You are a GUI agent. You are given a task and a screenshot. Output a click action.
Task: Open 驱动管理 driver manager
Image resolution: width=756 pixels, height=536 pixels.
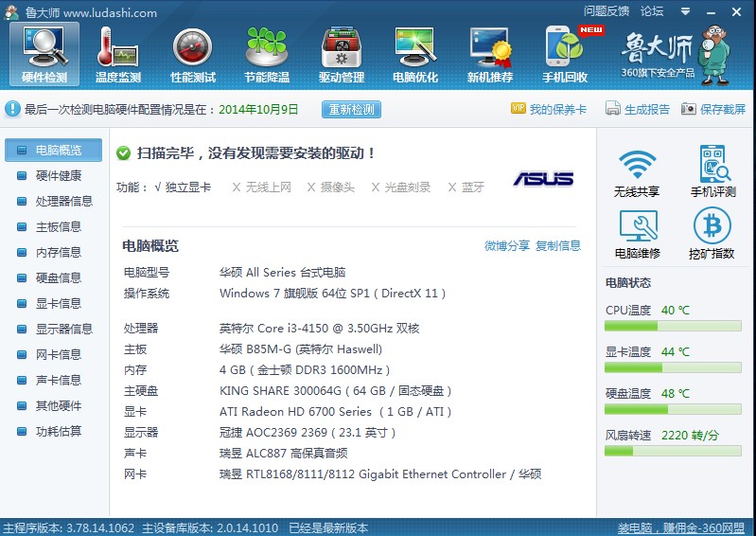click(x=342, y=54)
